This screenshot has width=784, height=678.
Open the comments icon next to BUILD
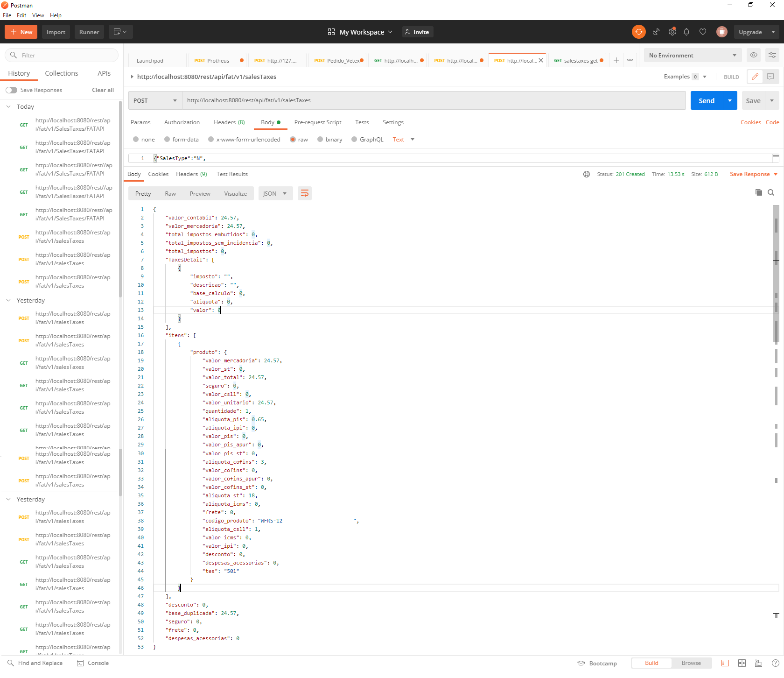[x=770, y=77]
